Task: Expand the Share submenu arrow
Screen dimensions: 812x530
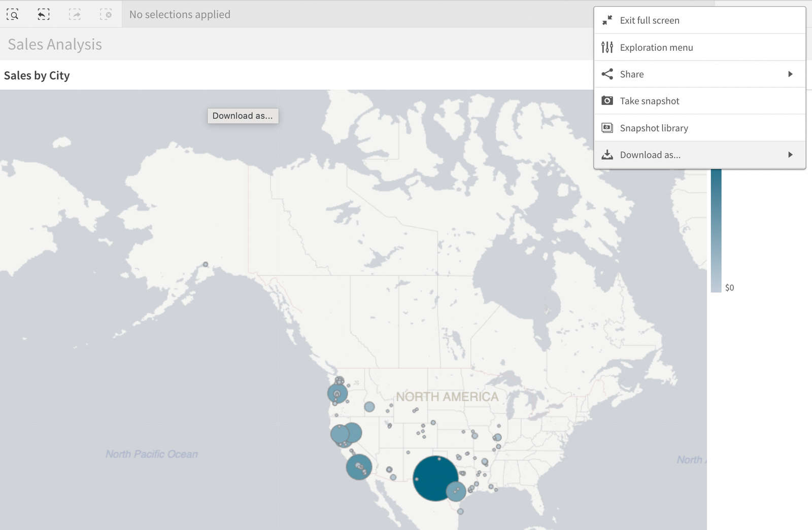Action: tap(790, 74)
